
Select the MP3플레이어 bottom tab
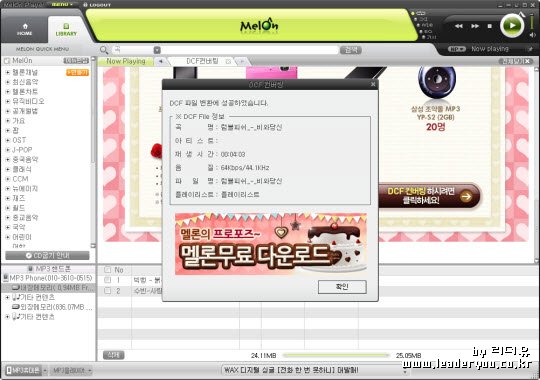click(68, 371)
